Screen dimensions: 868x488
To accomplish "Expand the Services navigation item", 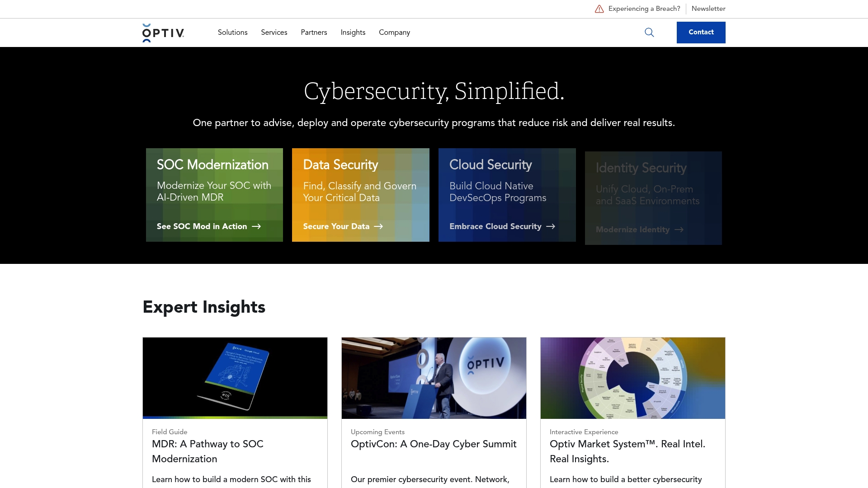I will point(274,33).
